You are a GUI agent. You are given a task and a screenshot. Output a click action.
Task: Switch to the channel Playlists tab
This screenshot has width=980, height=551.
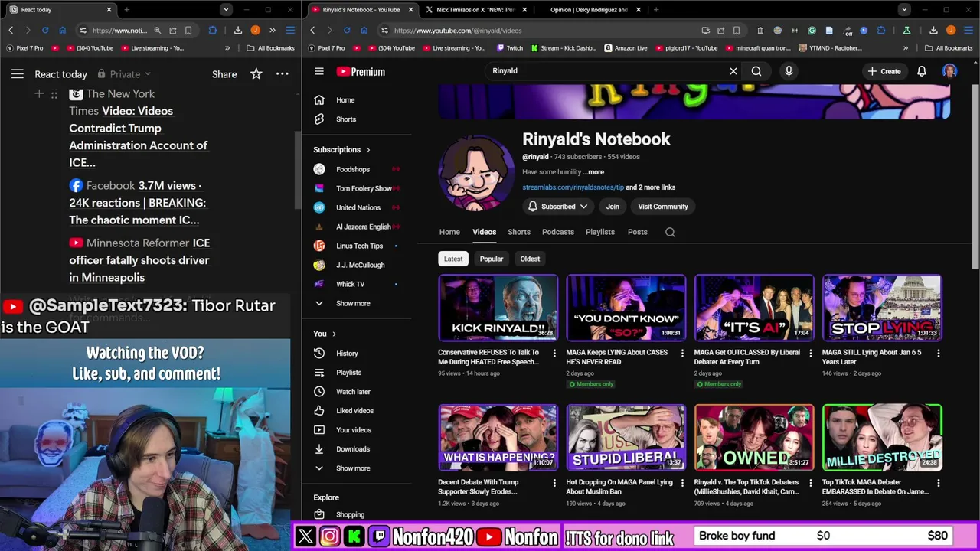click(600, 232)
